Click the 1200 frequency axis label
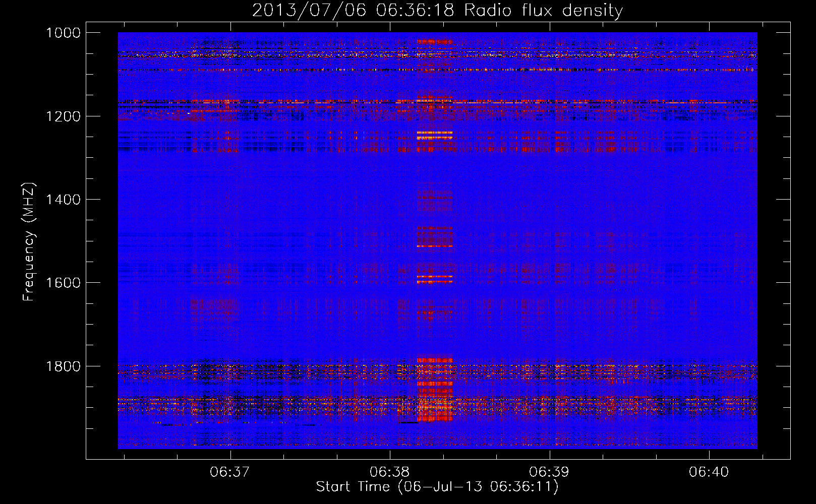This screenshot has height=504, width=816. pyautogui.click(x=63, y=116)
